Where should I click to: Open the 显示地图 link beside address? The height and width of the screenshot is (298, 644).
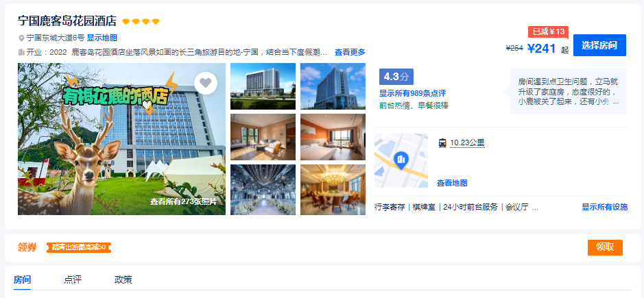(x=102, y=38)
